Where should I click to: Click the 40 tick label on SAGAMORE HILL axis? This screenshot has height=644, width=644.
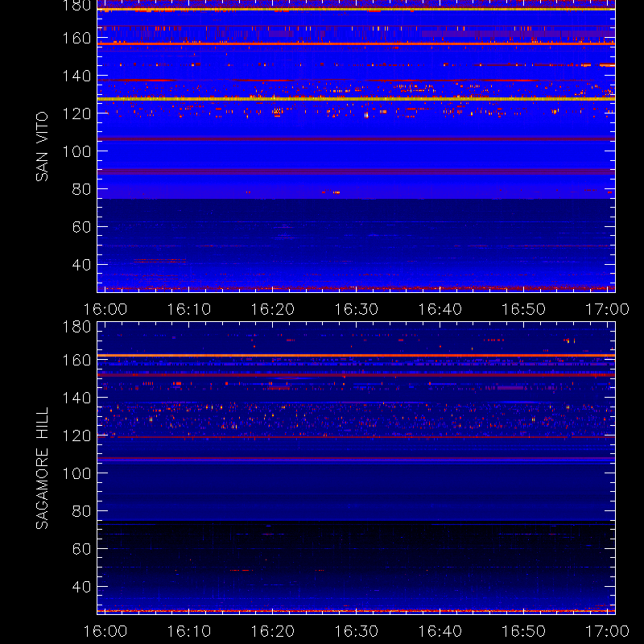pos(81,587)
